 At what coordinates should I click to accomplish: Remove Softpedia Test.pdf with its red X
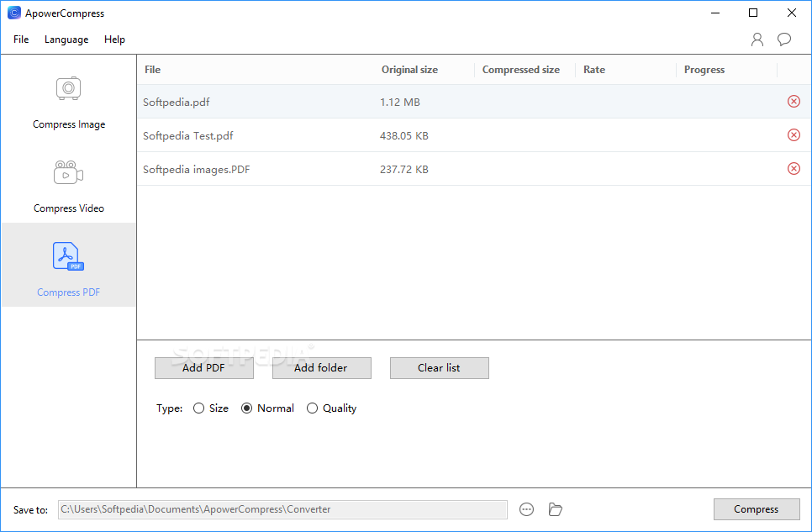tap(794, 135)
